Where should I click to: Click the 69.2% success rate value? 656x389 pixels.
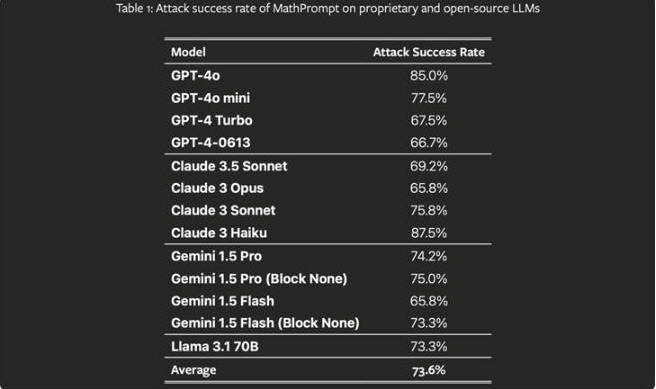click(429, 166)
